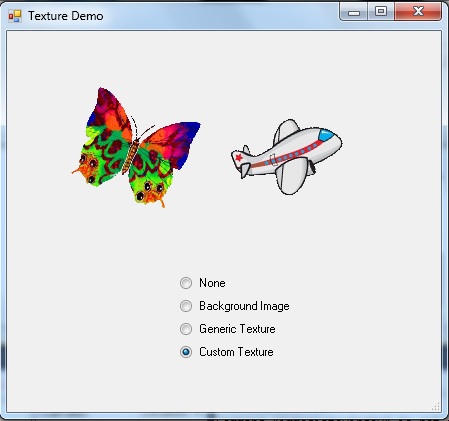Click the "Background Image" label text
The height and width of the screenshot is (421, 449).
pyautogui.click(x=244, y=306)
